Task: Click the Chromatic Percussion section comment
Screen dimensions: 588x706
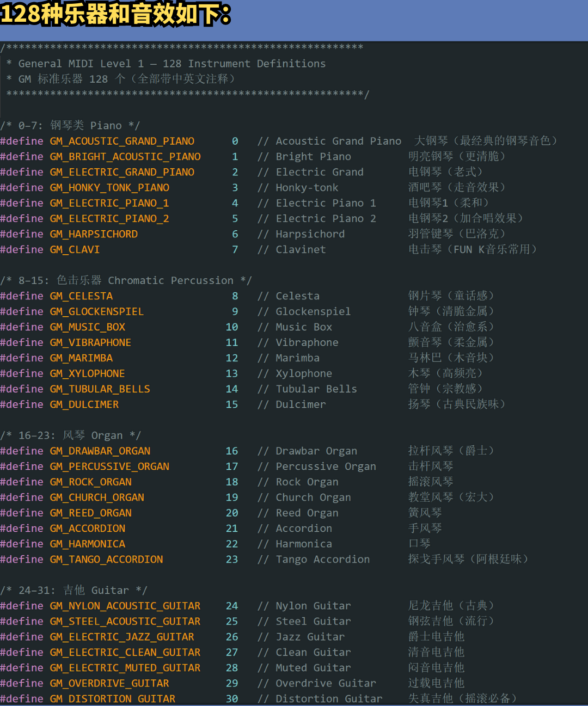Action: 126,281
